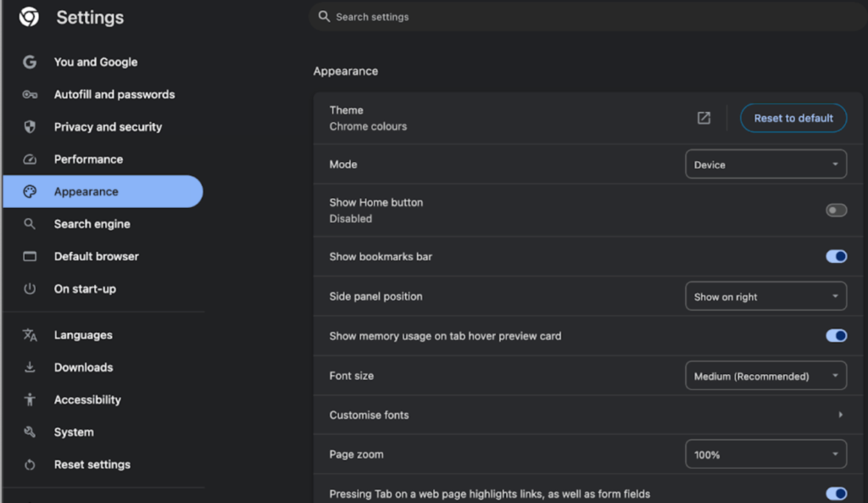868x503 pixels.
Task: Click the browser window icon for Default browser
Action: pos(30,256)
